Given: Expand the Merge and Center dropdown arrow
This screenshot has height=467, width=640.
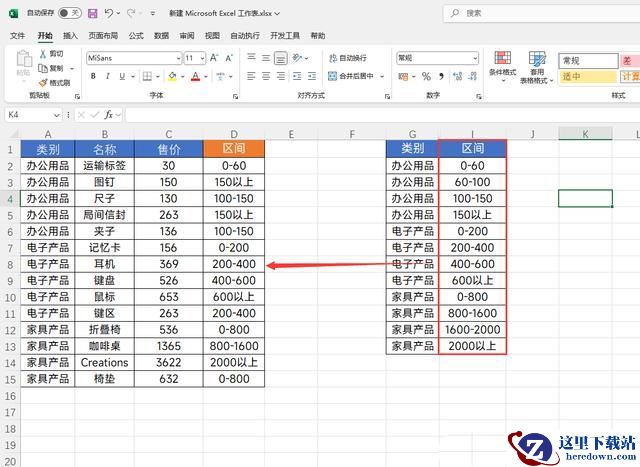Looking at the screenshot, I should point(382,76).
